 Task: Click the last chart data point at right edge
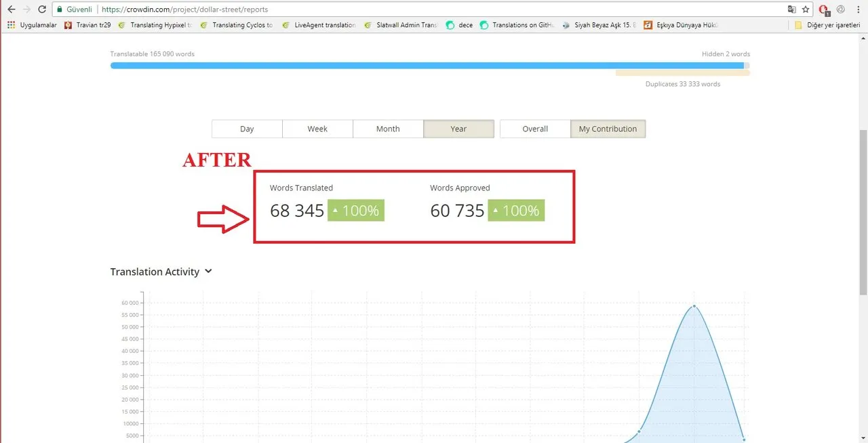[744, 440]
